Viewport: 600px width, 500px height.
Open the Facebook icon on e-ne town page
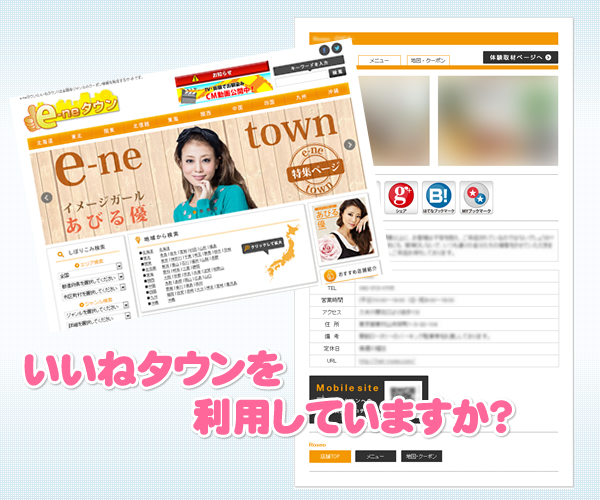tap(324, 50)
